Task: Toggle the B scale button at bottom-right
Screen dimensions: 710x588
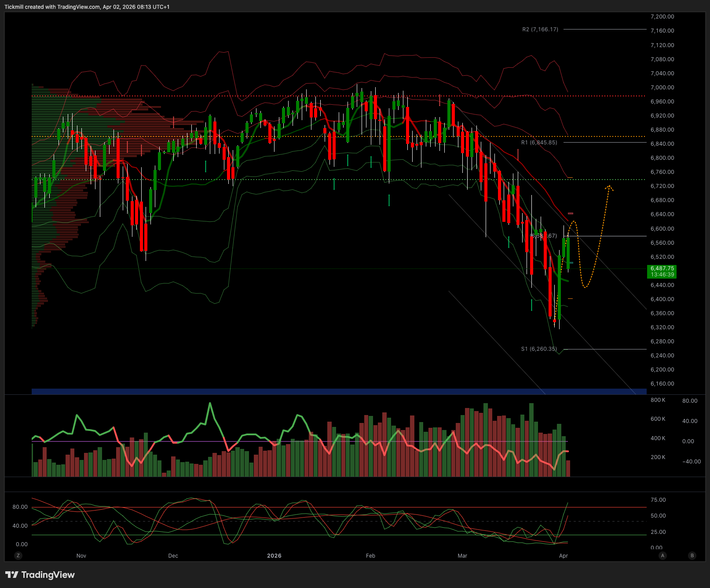Action: pyautogui.click(x=692, y=555)
